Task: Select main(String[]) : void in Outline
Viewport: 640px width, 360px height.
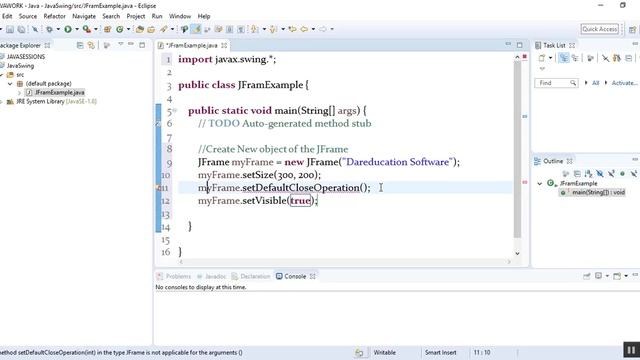Action: tap(592, 192)
